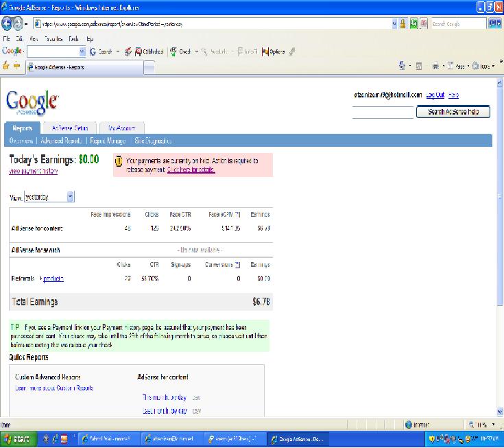Click the 'Click here for details' link

191,169
